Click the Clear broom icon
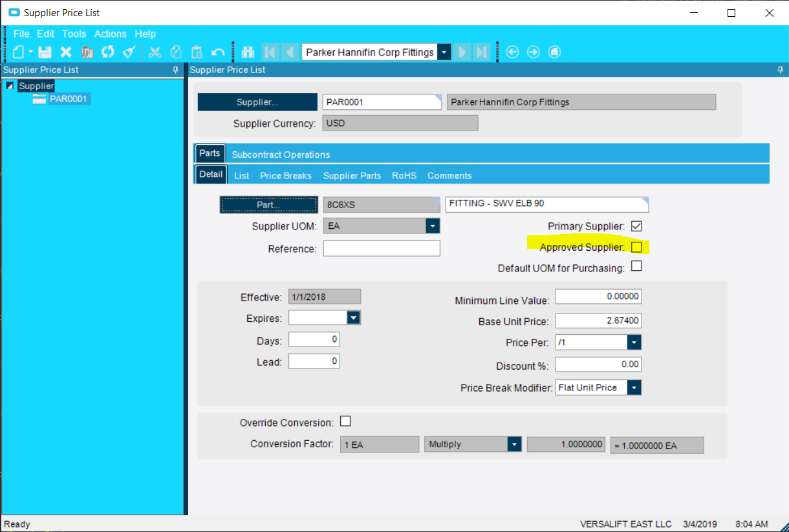This screenshot has width=789, height=532. click(129, 52)
